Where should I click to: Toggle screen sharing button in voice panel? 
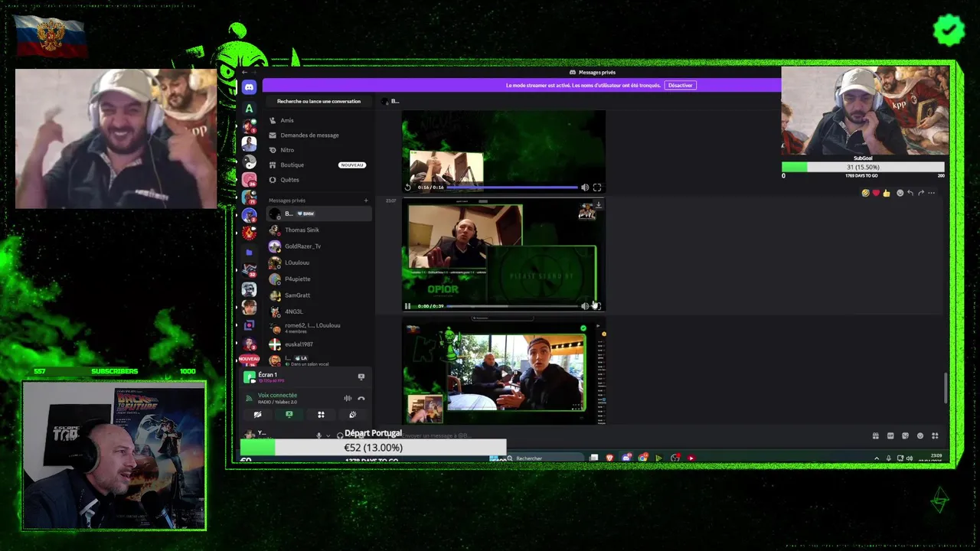289,414
